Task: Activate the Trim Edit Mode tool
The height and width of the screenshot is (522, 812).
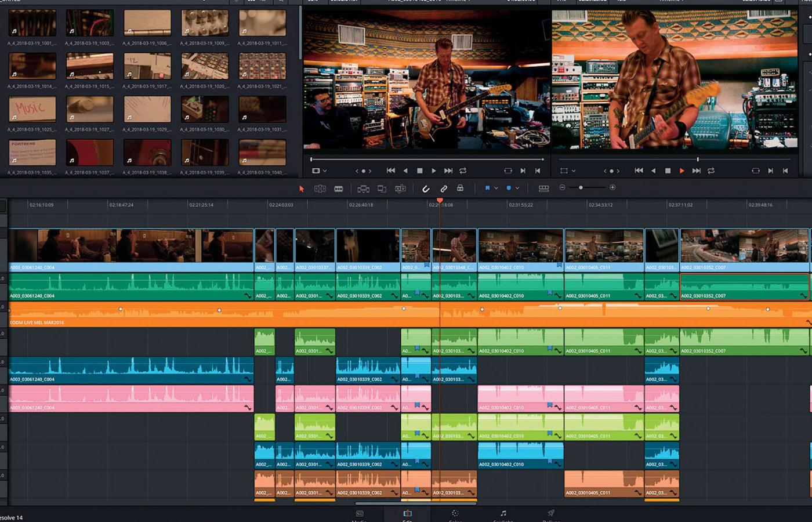Action: [320, 188]
